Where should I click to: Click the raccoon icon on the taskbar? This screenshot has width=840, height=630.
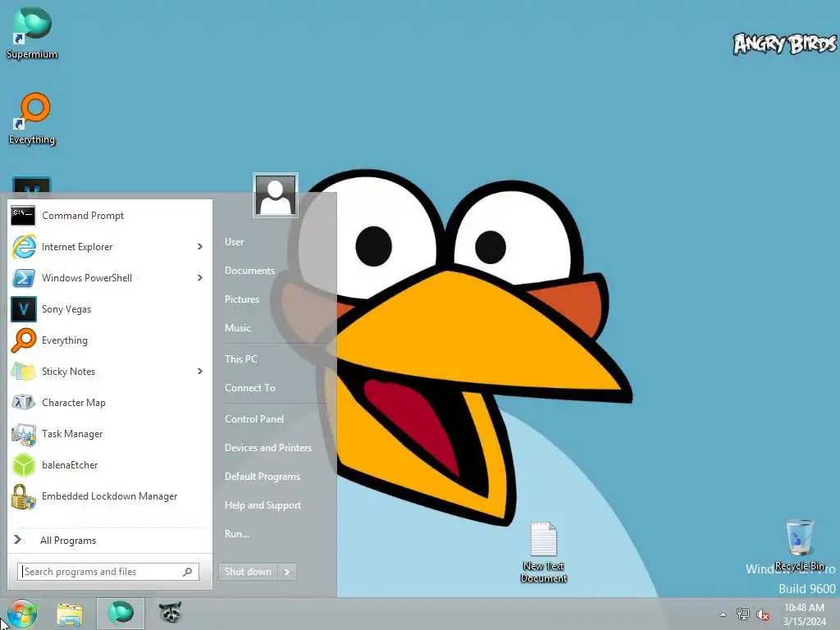171,613
